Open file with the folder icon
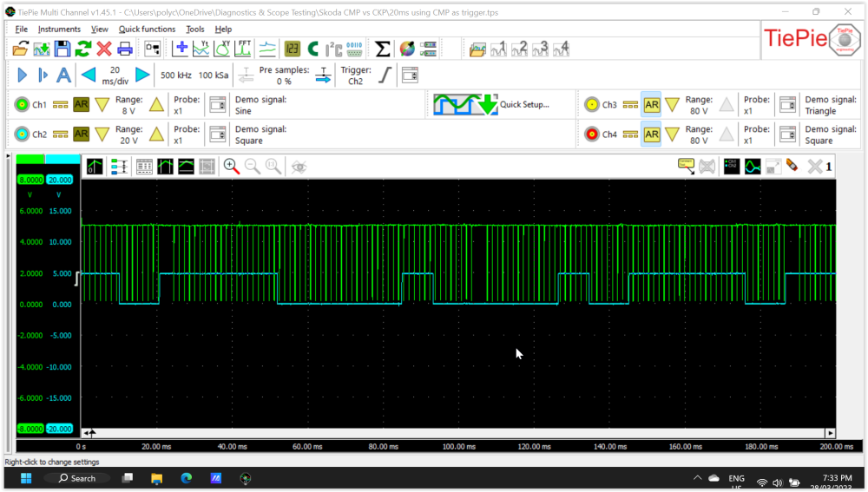The height and width of the screenshot is (492, 868). (x=21, y=49)
